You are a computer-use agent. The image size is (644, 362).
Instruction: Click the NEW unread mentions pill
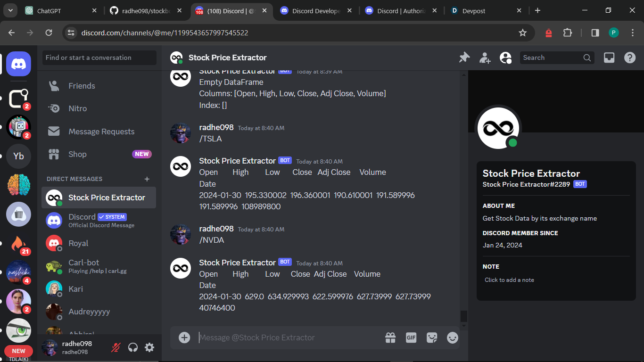pos(18,351)
